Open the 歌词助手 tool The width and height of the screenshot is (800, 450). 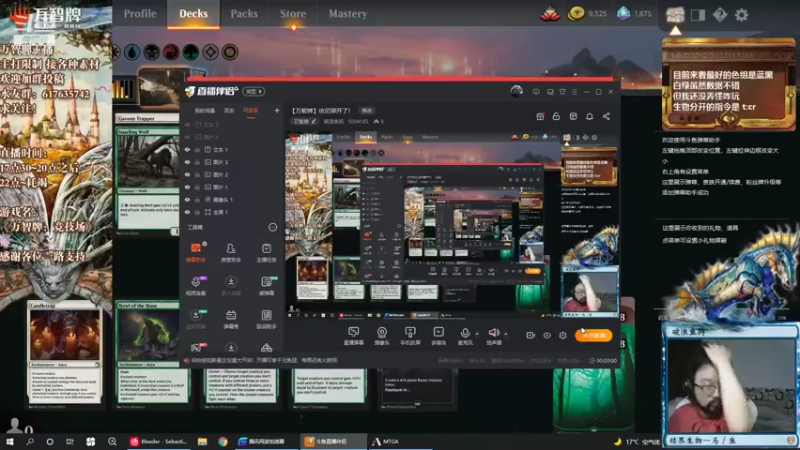coord(266,319)
